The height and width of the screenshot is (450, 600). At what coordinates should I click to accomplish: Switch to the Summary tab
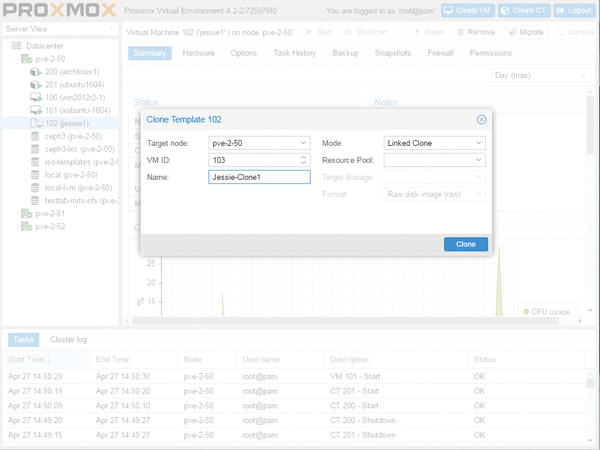[150, 53]
